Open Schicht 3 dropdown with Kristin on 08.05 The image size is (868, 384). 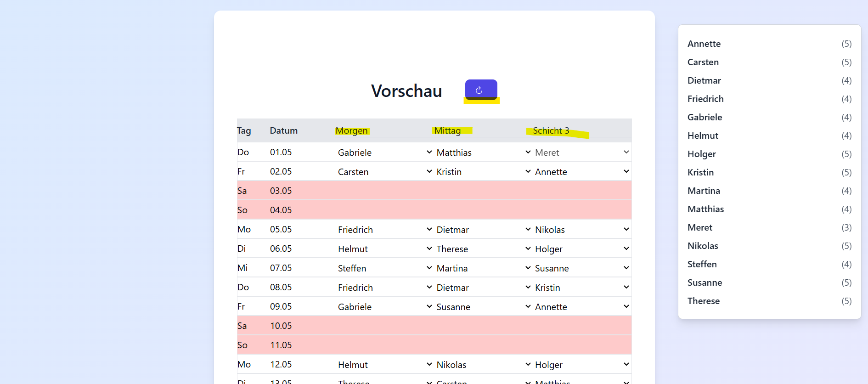[581, 288]
